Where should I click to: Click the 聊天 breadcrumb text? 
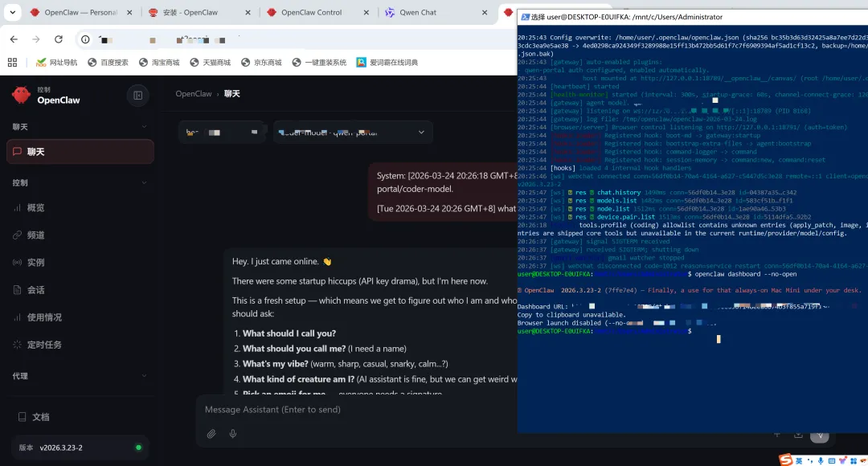[232, 94]
